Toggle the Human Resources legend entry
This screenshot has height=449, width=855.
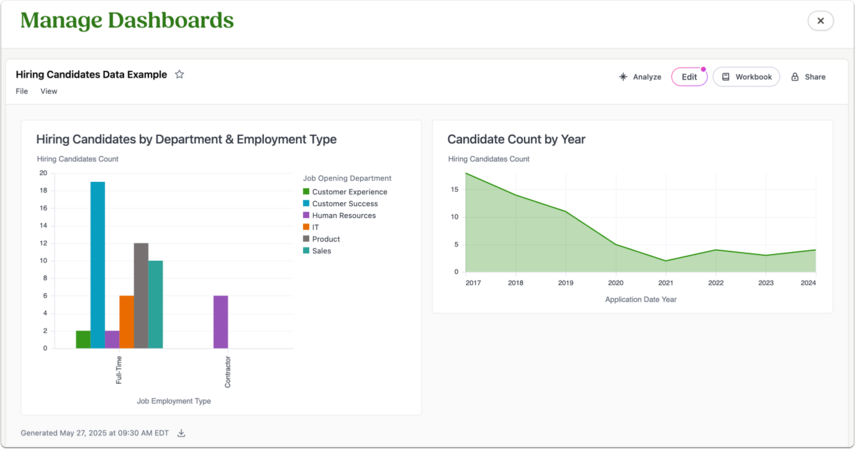pyautogui.click(x=339, y=215)
